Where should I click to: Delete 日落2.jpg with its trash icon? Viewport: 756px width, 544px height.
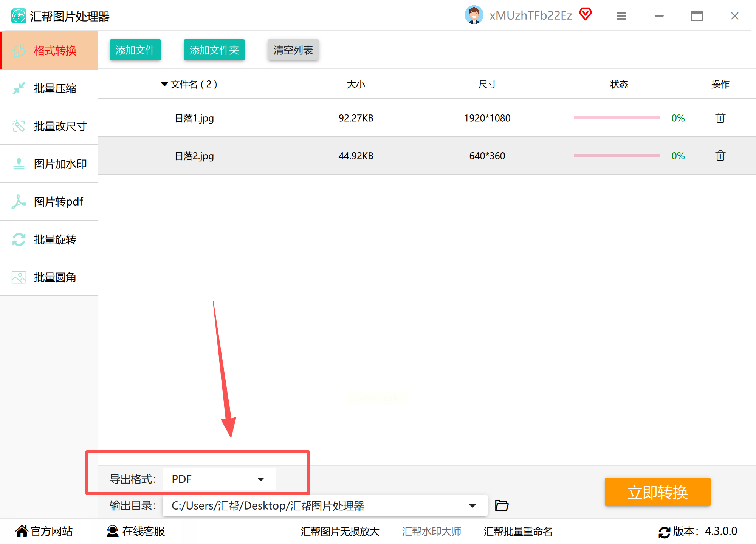(720, 156)
